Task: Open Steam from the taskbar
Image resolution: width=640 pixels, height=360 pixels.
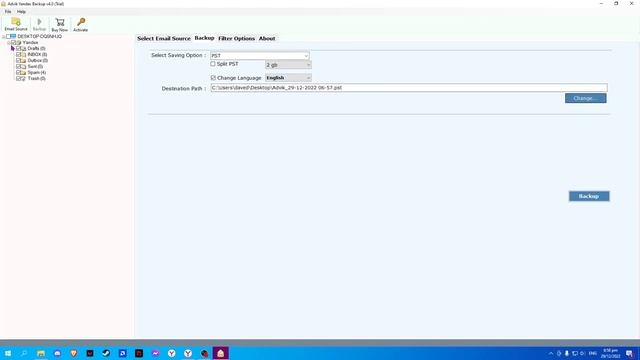Action: click(106, 353)
